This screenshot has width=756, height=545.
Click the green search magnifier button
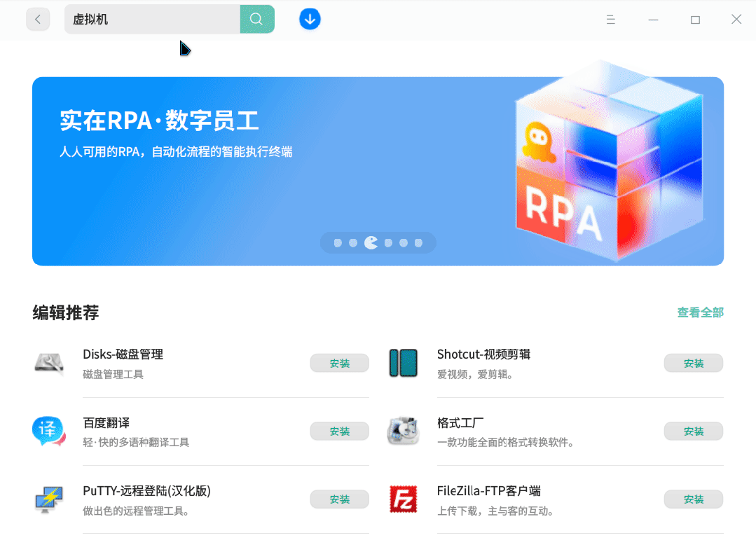tap(257, 20)
